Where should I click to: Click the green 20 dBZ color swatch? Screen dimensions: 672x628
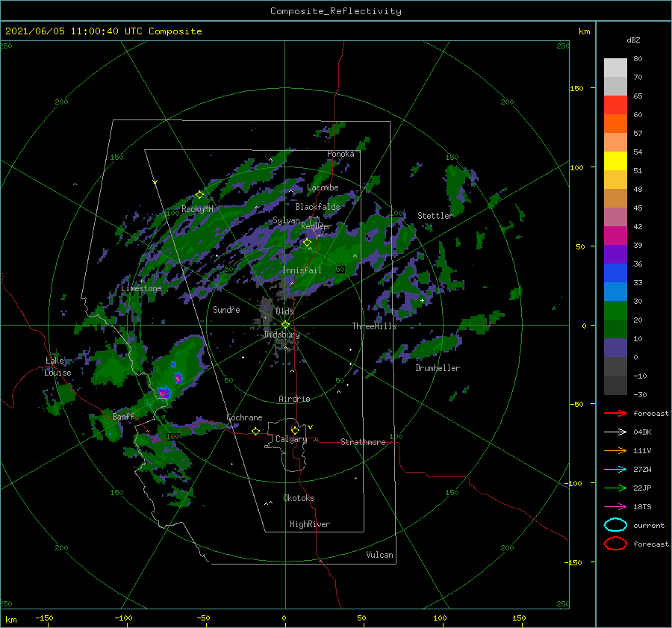pos(615,310)
